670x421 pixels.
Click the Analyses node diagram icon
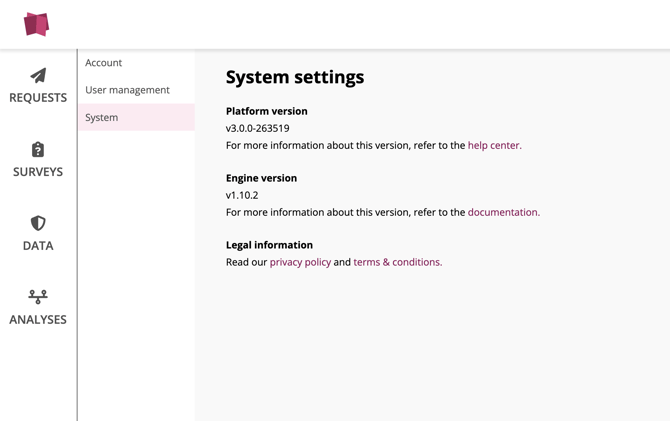[x=38, y=297]
